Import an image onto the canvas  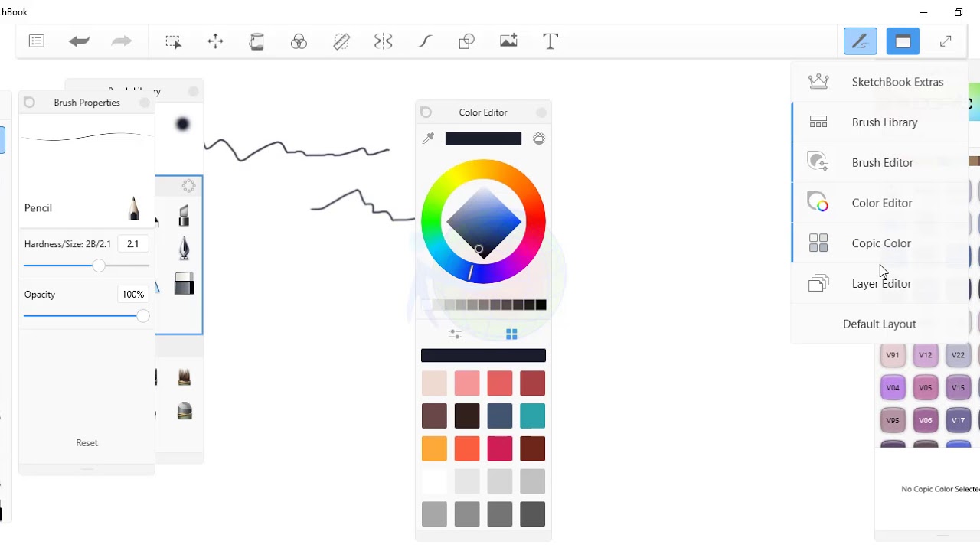[x=508, y=41]
